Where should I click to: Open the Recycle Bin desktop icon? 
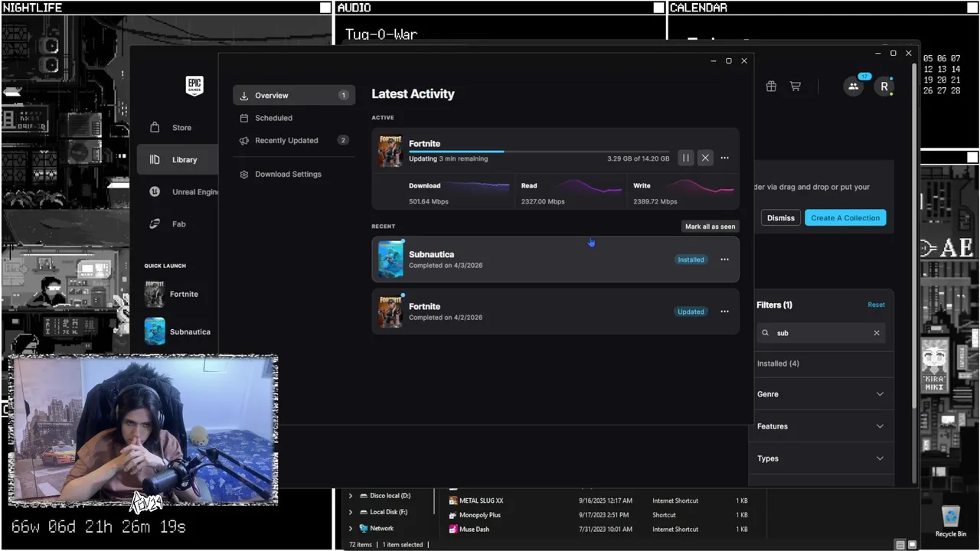coord(951,521)
